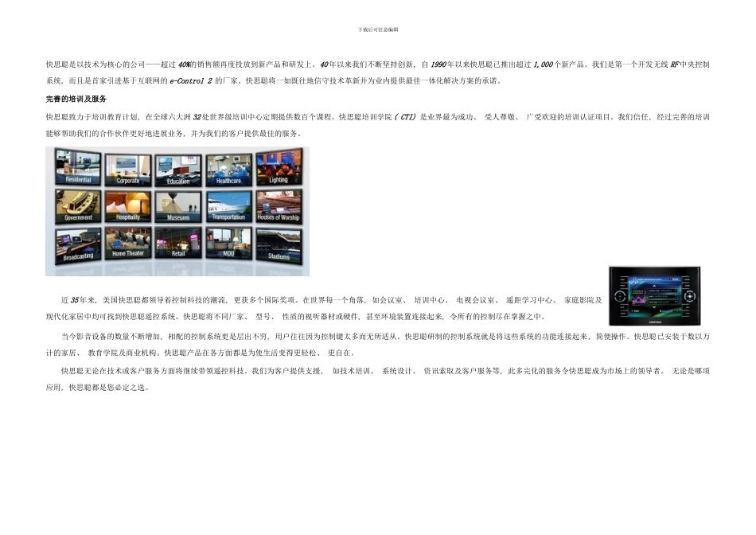
Task: Click the Retail thumbnail tile
Action: [178, 243]
